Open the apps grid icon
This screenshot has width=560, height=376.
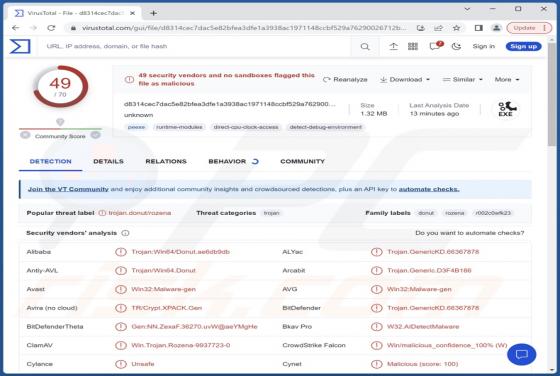point(413,46)
